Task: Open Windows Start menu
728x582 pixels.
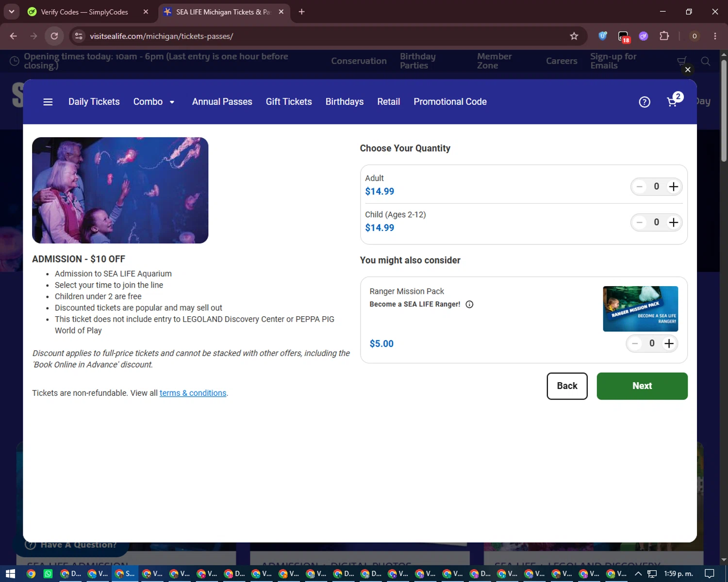Action: 10,574
